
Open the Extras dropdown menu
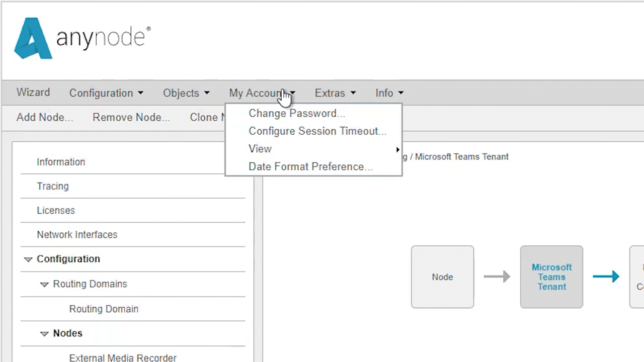(335, 93)
